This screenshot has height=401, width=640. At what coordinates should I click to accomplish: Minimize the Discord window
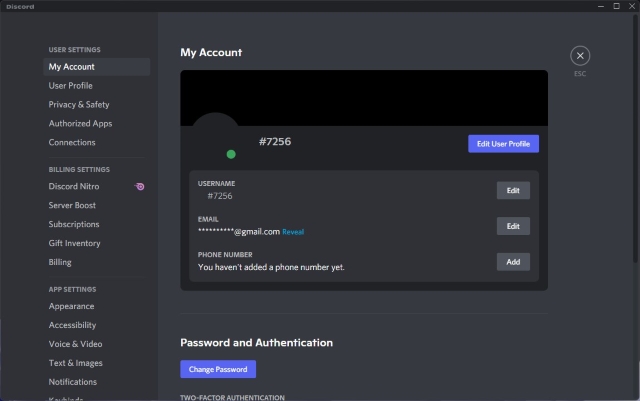601,6
